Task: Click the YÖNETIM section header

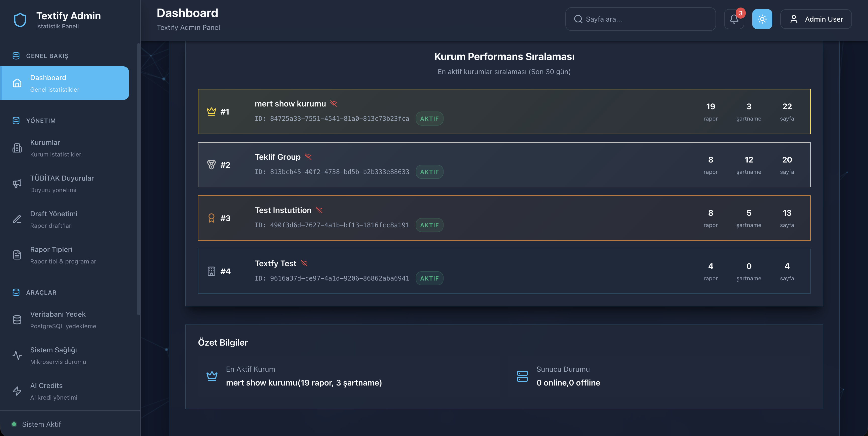Action: tap(41, 121)
